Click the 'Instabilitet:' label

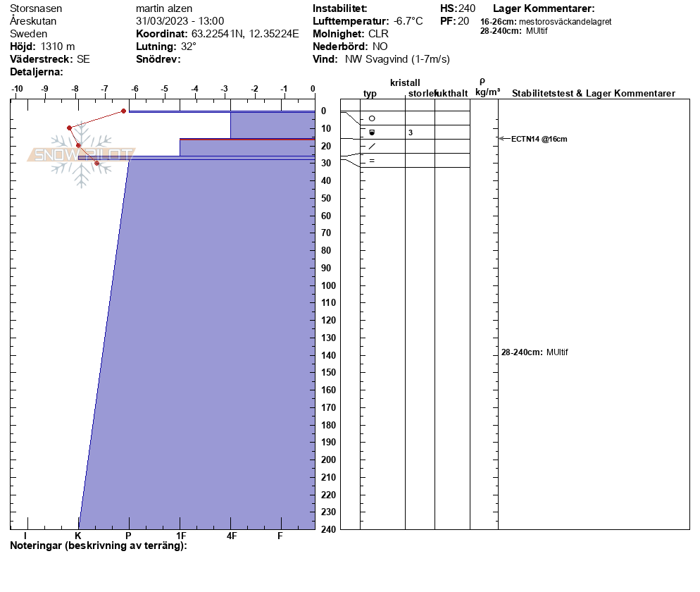[340, 8]
